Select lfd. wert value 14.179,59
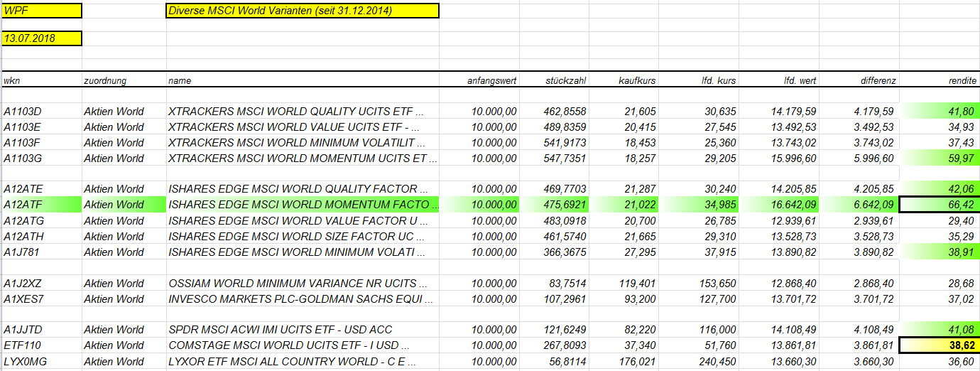The width and height of the screenshot is (980, 371). click(x=779, y=112)
